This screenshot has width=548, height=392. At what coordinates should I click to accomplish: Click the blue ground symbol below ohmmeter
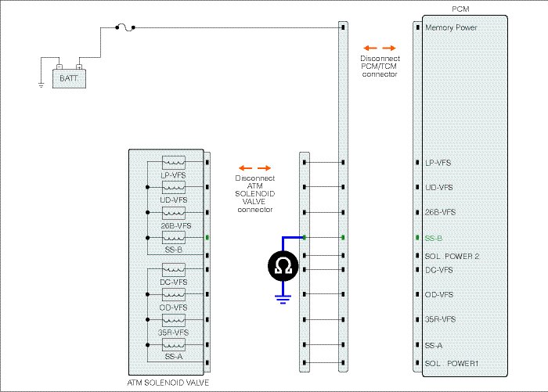point(283,300)
